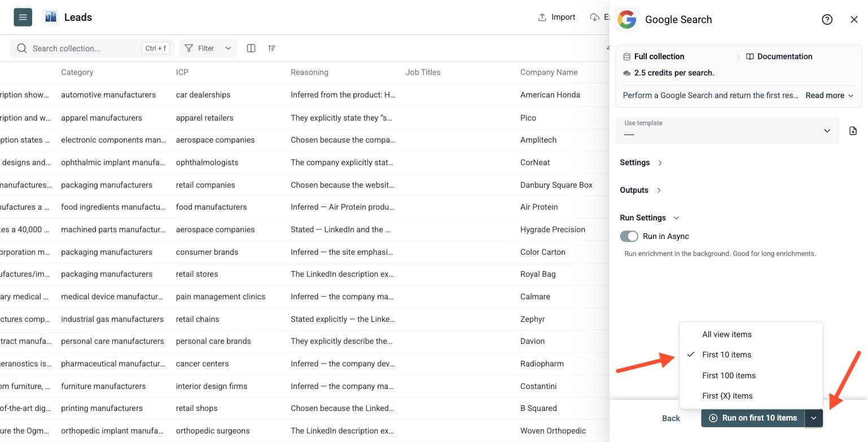Expand the Outputs section
868x442 pixels.
[x=641, y=190]
